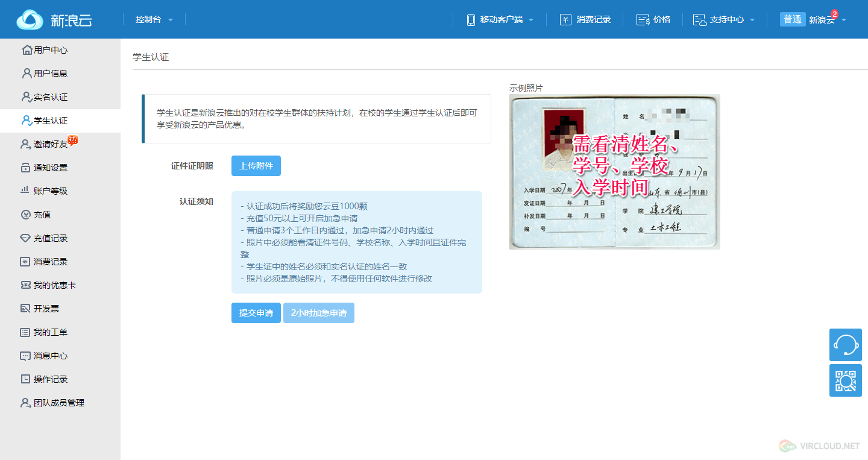Open the floating customer service headset icon
This screenshot has width=868, height=460.
coord(845,345)
